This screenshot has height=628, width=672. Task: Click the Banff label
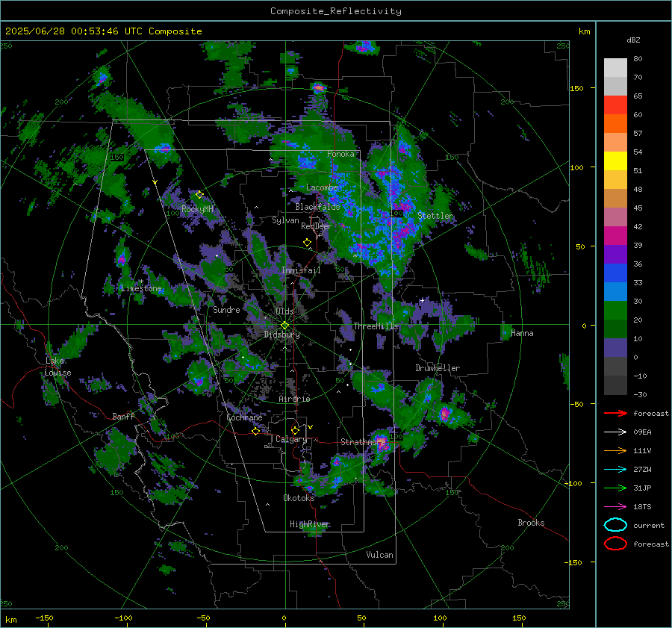click(x=123, y=416)
